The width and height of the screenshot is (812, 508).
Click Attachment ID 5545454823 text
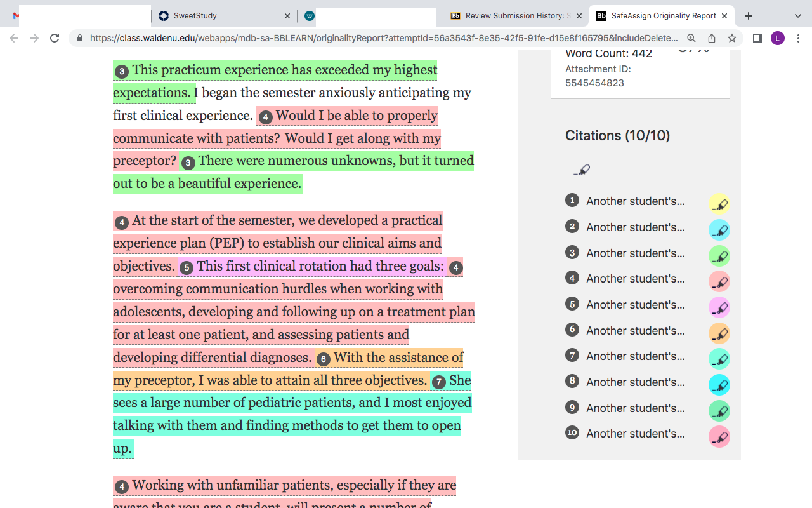coord(598,76)
